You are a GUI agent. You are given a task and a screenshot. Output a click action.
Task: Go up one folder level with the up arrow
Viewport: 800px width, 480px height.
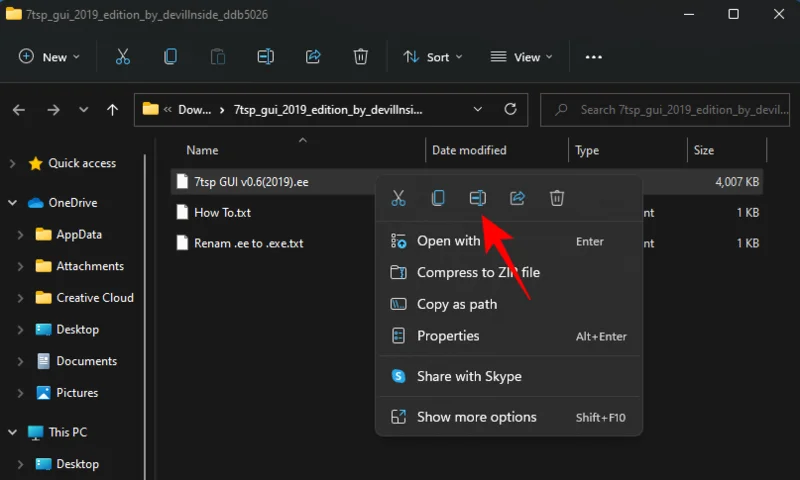pyautogui.click(x=113, y=110)
